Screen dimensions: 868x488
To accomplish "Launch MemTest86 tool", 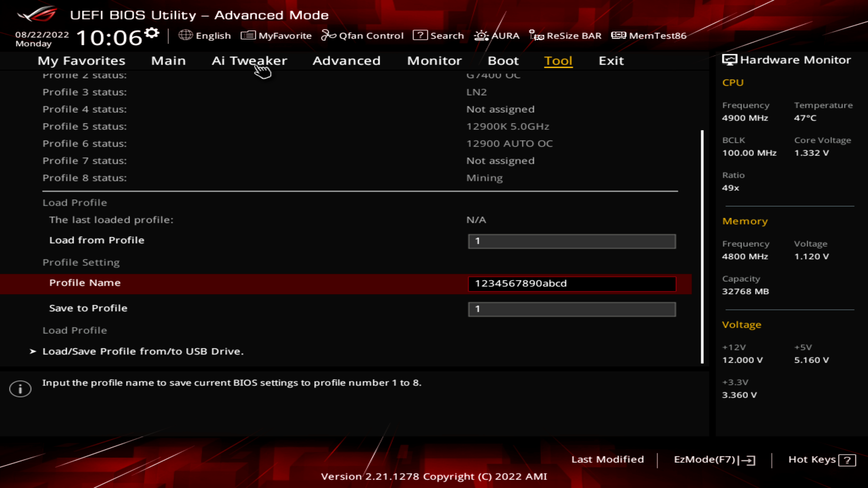I will (x=650, y=35).
